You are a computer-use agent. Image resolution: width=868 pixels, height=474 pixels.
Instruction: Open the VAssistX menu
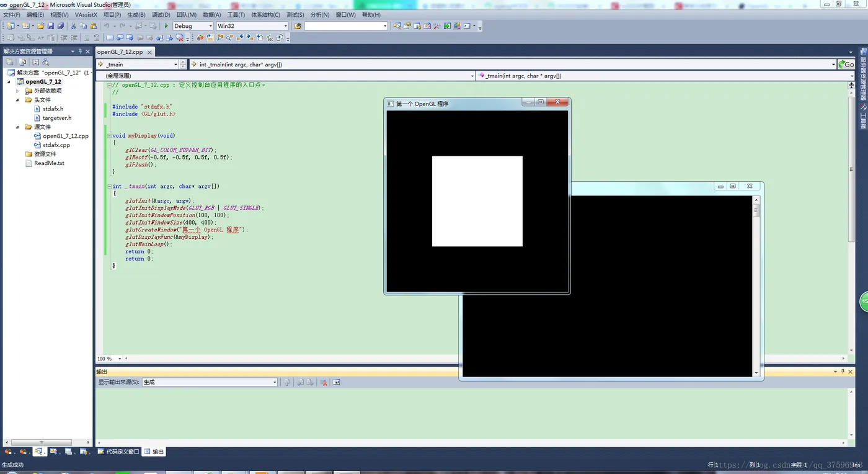click(86, 15)
